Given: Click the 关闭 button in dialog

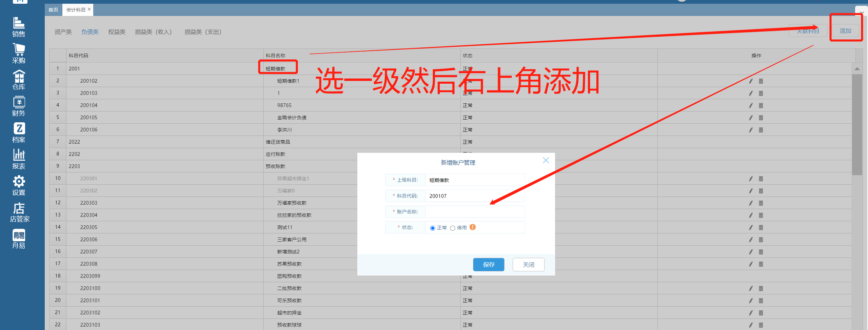Looking at the screenshot, I should tap(528, 265).
